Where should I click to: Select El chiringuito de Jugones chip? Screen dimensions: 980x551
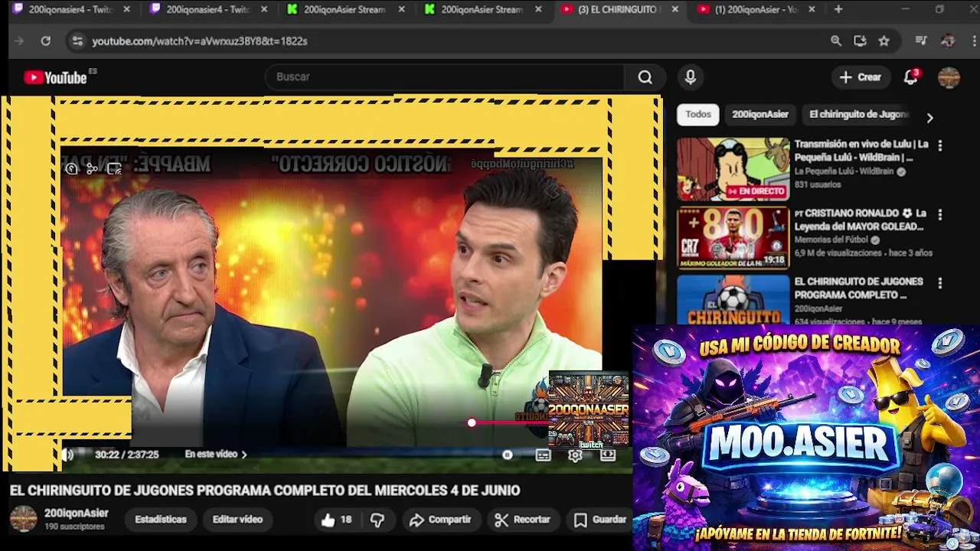click(858, 115)
